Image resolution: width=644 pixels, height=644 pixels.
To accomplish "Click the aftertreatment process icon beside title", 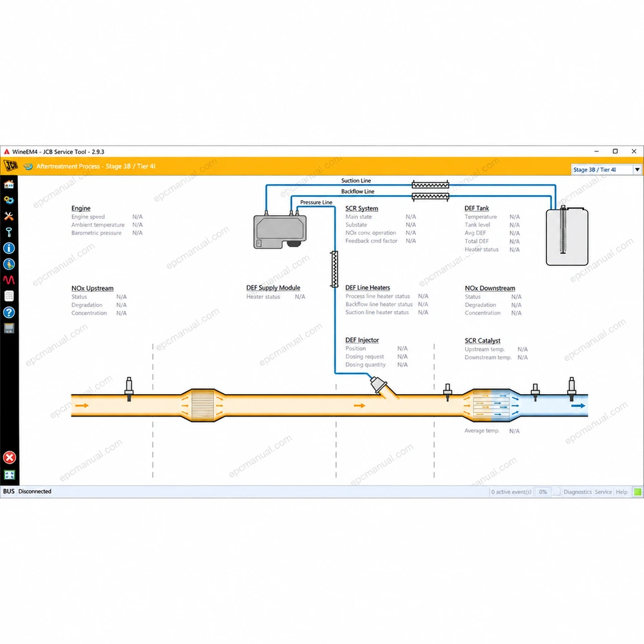I will pos(28,166).
